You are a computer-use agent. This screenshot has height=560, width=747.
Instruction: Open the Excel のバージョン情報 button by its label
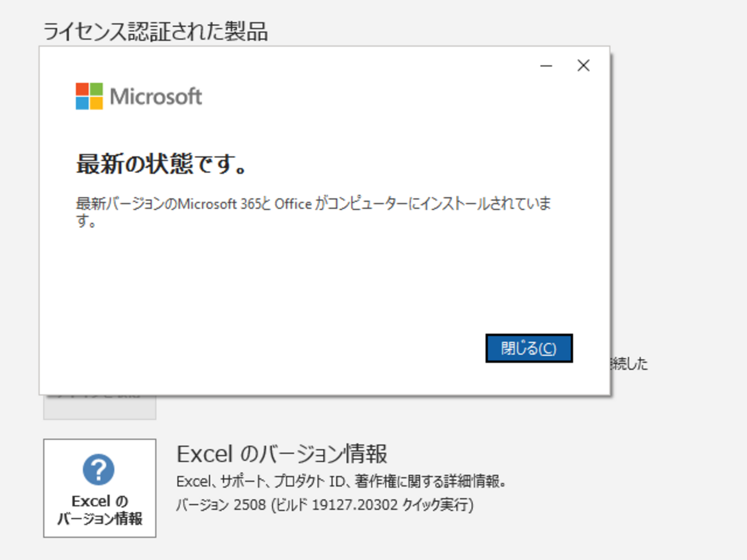click(x=99, y=510)
